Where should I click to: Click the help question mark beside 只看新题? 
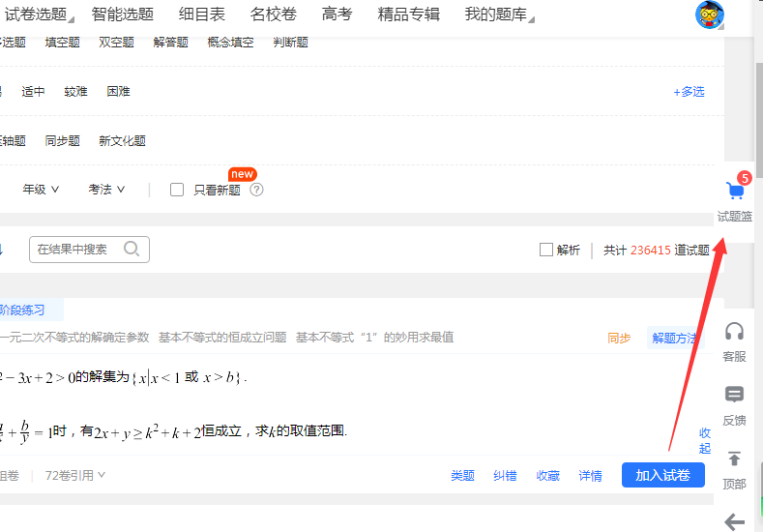[256, 190]
